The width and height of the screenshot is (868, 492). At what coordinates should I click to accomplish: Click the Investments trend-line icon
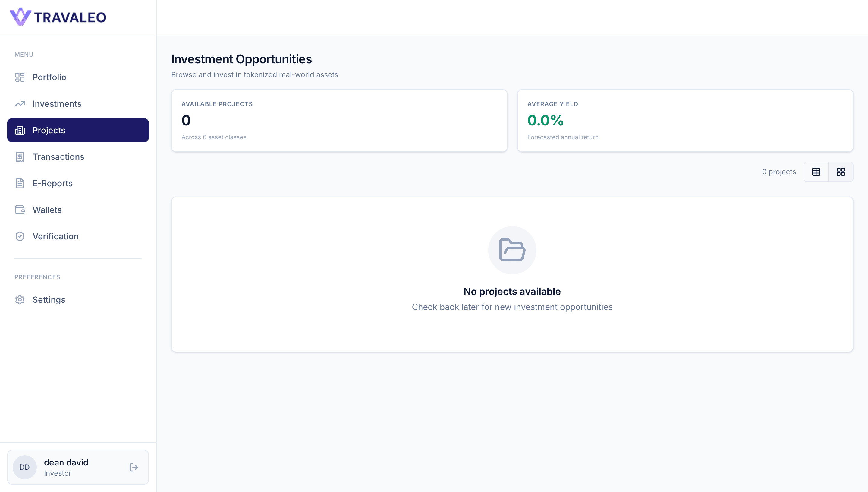point(20,104)
